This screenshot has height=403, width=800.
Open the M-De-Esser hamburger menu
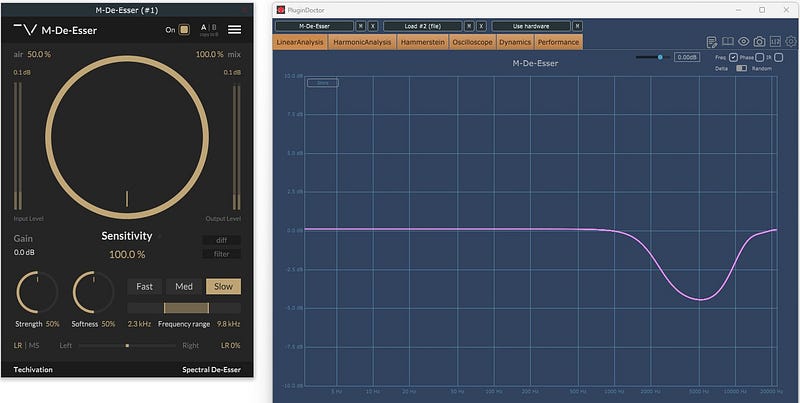(234, 29)
